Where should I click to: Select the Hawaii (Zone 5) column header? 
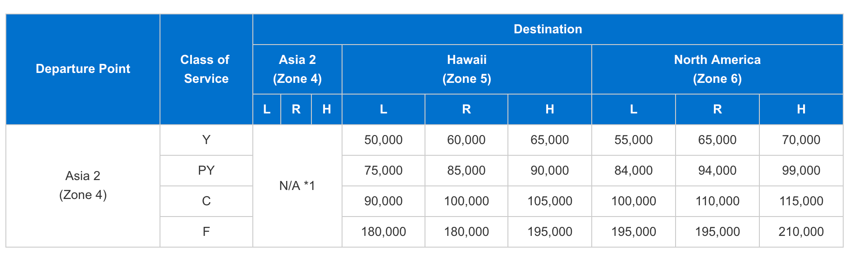[467, 69]
